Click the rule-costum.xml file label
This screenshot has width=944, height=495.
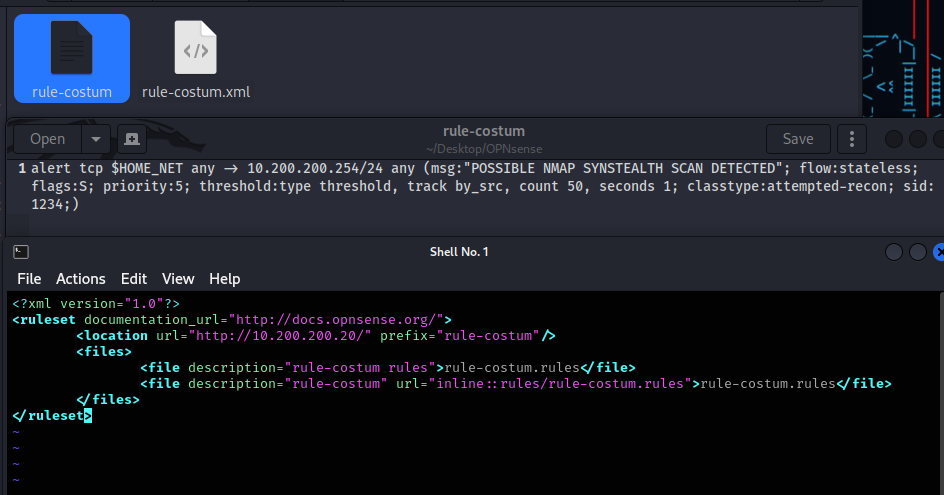196,92
